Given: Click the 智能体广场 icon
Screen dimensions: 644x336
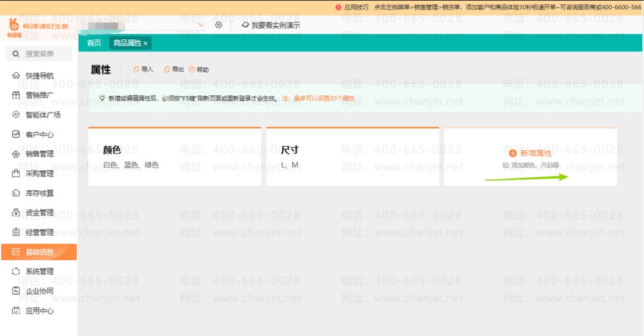Looking at the screenshot, I should pos(16,115).
